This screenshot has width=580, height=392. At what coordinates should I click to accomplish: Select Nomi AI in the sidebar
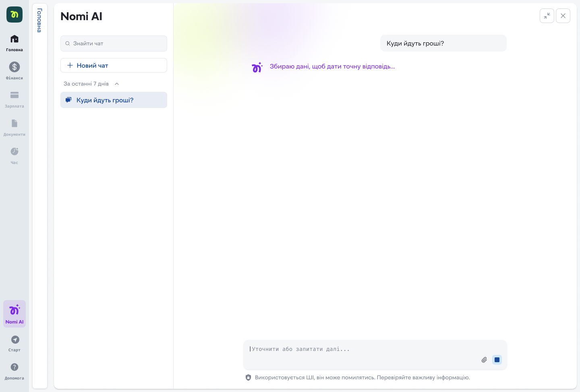[14, 314]
